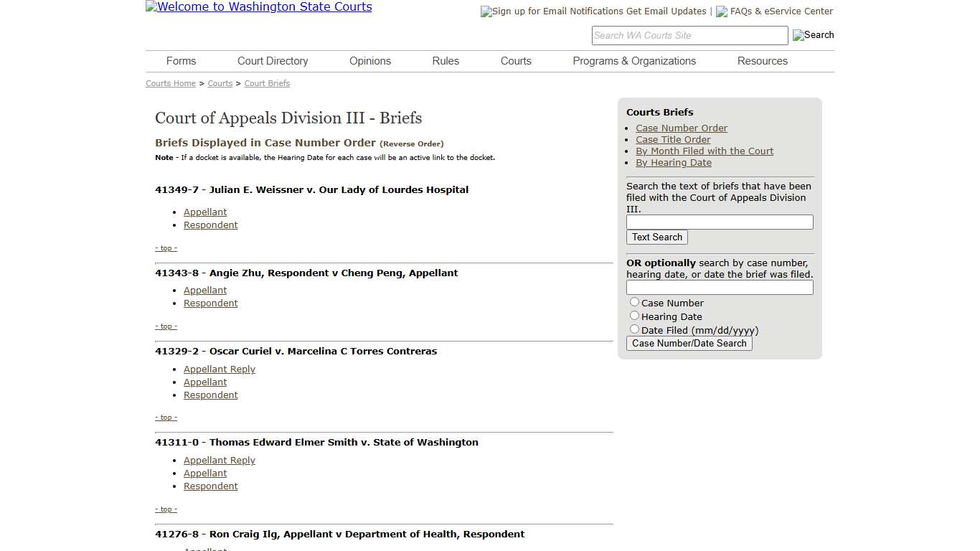The height and width of the screenshot is (551, 980).
Task: Click the Washington State Courts logo
Action: tap(258, 7)
